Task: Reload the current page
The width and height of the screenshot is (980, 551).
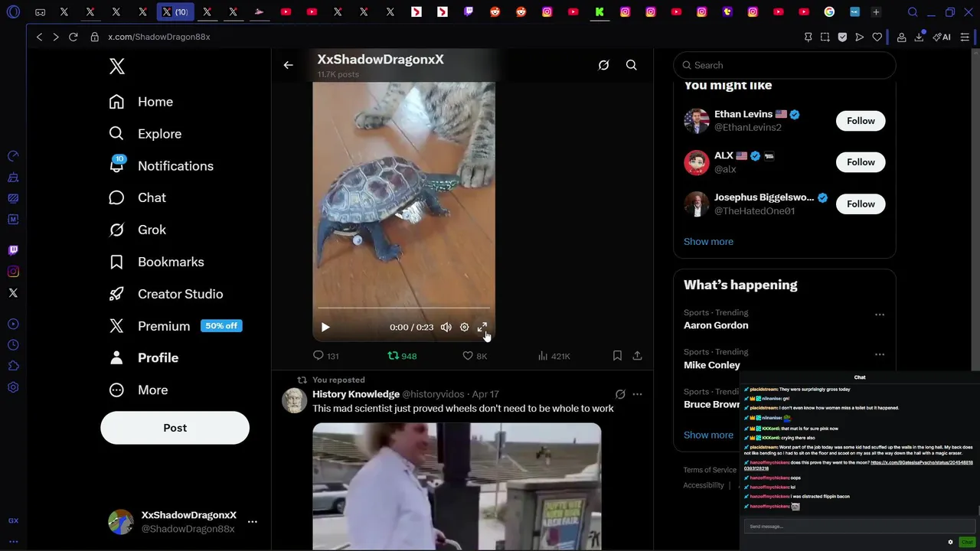Action: pyautogui.click(x=73, y=37)
